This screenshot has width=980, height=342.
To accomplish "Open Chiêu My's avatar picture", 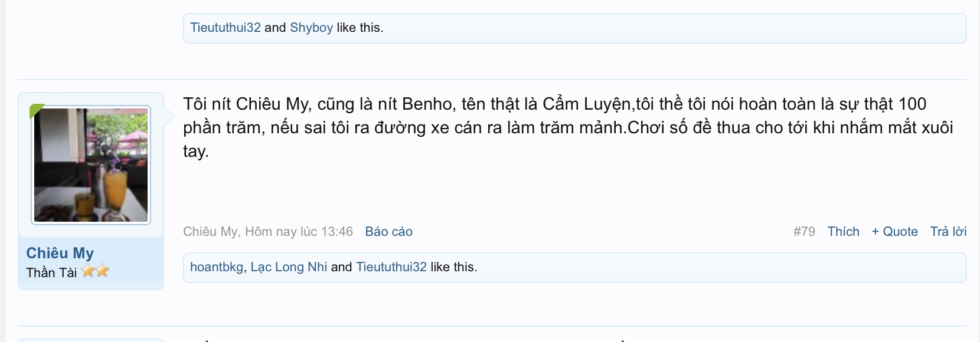I will click(91, 165).
